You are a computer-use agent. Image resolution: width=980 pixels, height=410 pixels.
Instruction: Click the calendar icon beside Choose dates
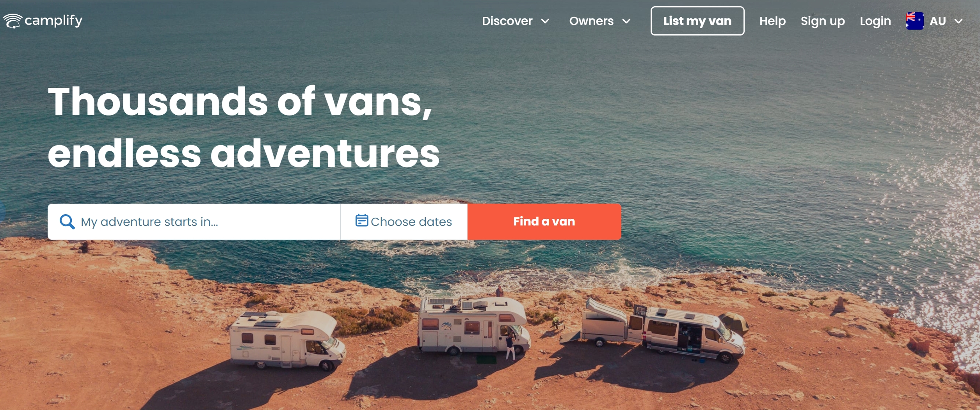[x=361, y=220]
